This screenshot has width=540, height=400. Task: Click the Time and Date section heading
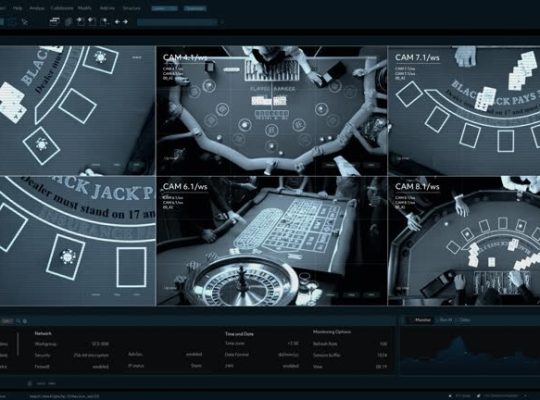click(239, 334)
